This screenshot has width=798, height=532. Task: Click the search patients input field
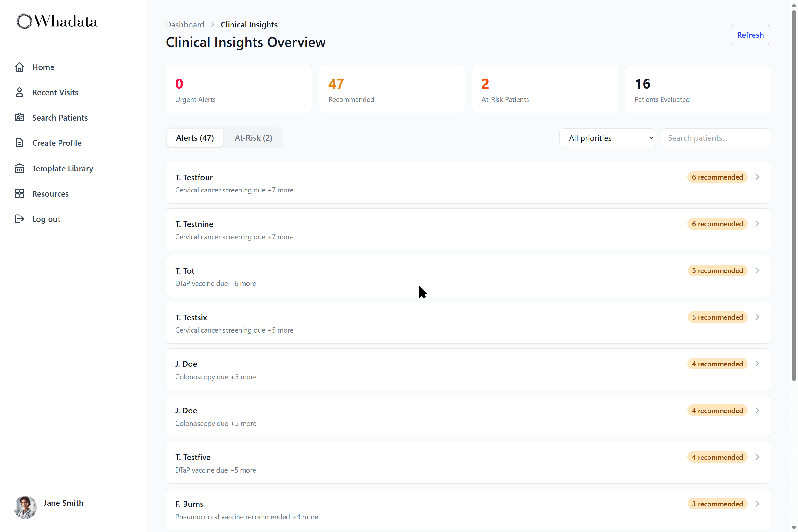tap(715, 137)
